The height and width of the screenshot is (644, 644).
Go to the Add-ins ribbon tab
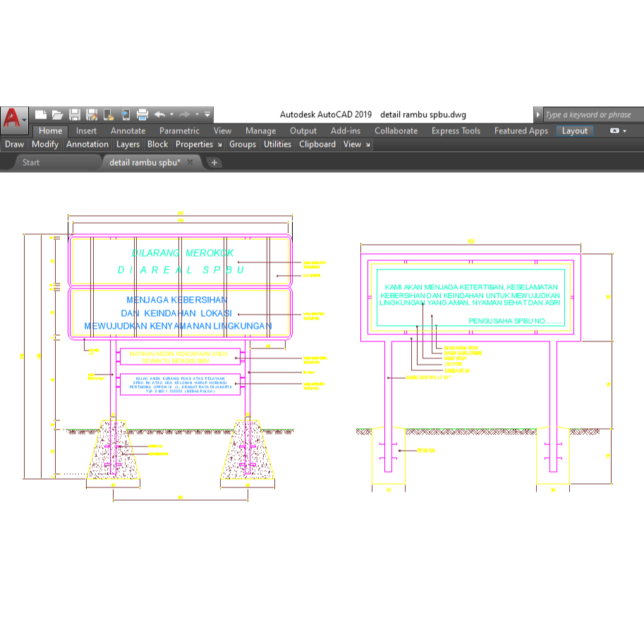click(x=346, y=131)
